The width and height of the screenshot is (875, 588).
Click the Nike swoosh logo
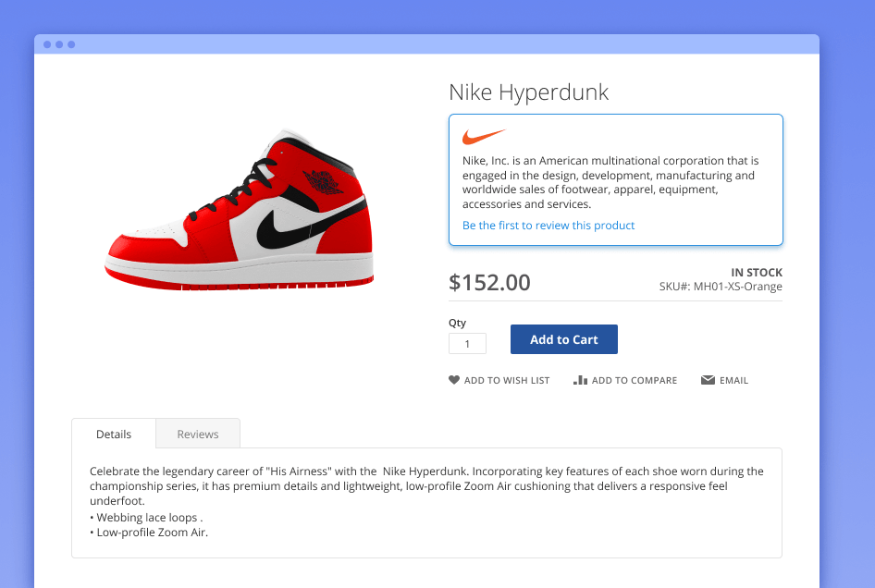tap(484, 137)
